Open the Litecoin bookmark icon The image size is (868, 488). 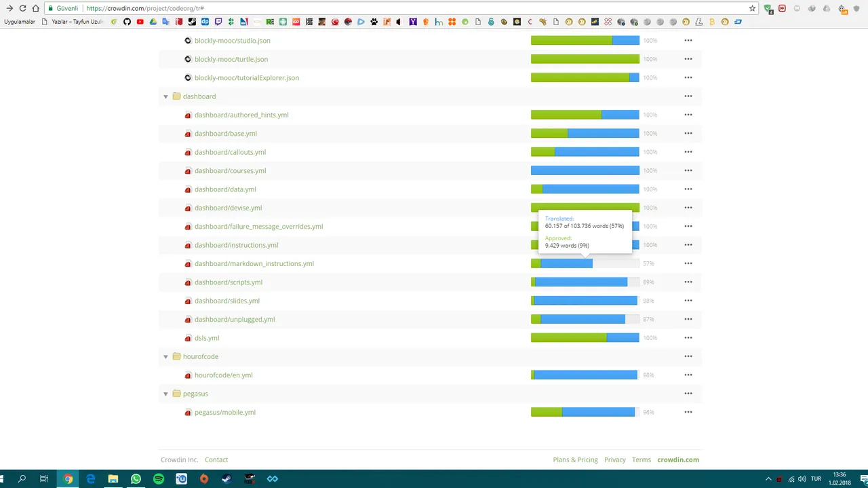(x=699, y=22)
